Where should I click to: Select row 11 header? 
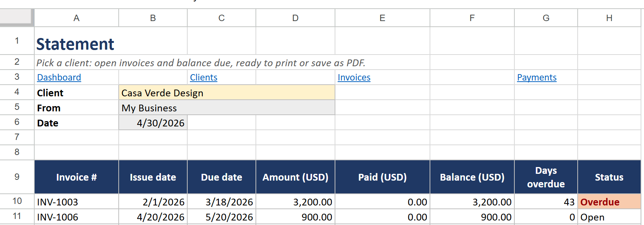point(17,216)
